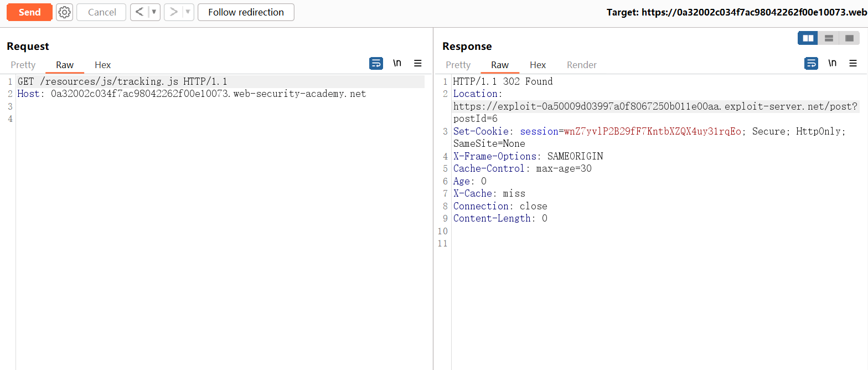Show non-printable characters in Response panel
868x370 pixels.
click(832, 63)
